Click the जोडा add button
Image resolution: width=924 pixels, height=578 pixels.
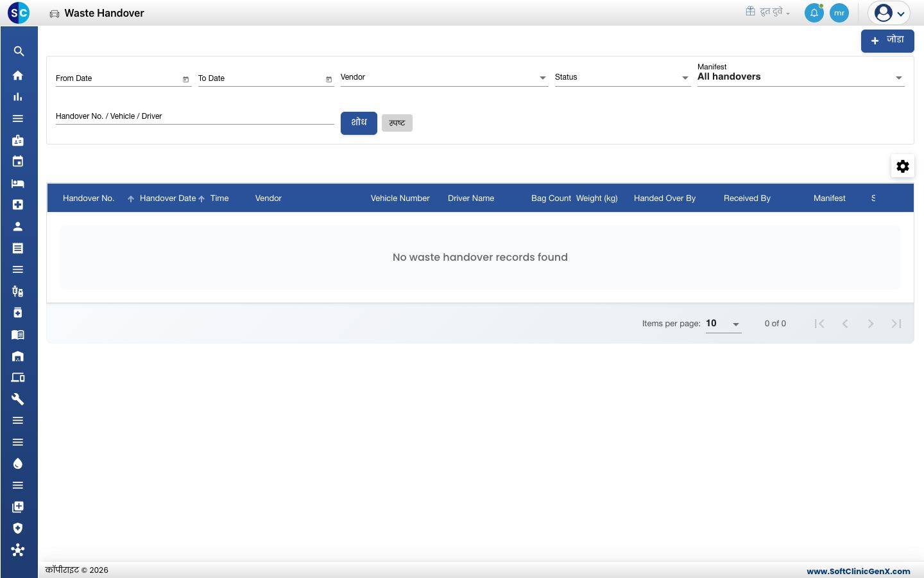click(887, 40)
